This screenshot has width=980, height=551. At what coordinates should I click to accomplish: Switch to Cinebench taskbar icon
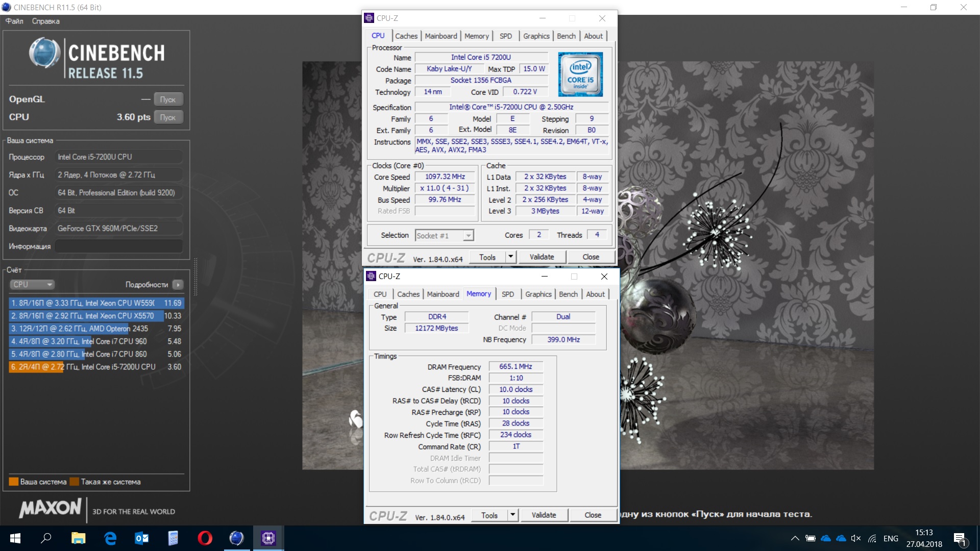(236, 538)
